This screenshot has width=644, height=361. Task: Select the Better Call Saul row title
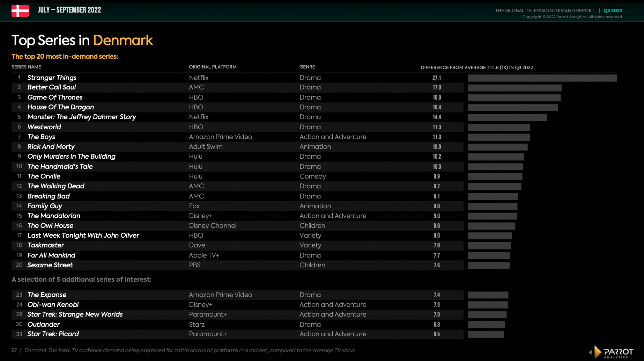tap(51, 87)
